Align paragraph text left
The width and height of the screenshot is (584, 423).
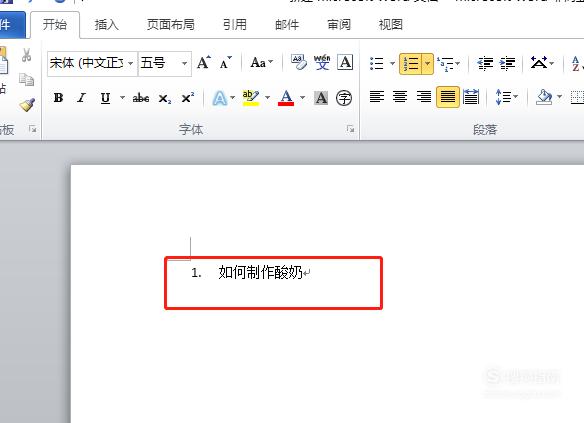[x=377, y=97]
